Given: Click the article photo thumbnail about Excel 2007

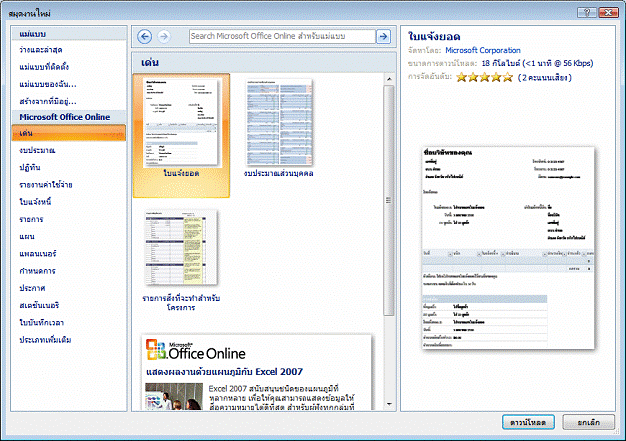Looking at the screenshot, I should coord(174,396).
